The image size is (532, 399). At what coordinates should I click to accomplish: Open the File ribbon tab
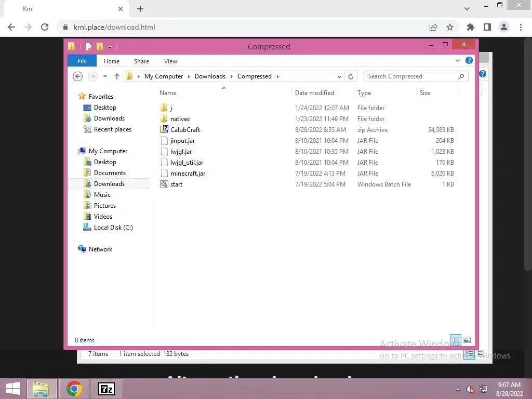click(x=82, y=61)
